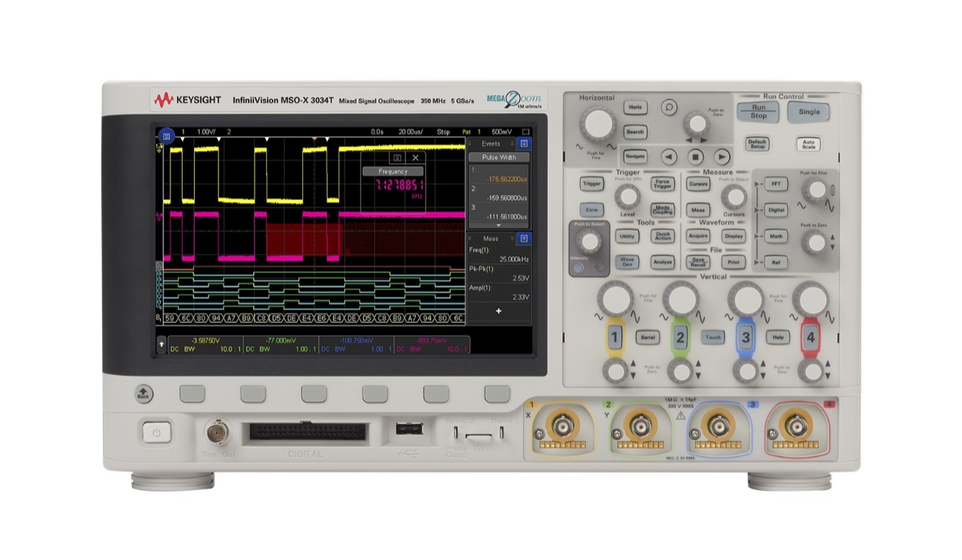Screen dimensions: 962x560
Task: Tap the main menu icon on the touchscreen
Action: point(166,135)
